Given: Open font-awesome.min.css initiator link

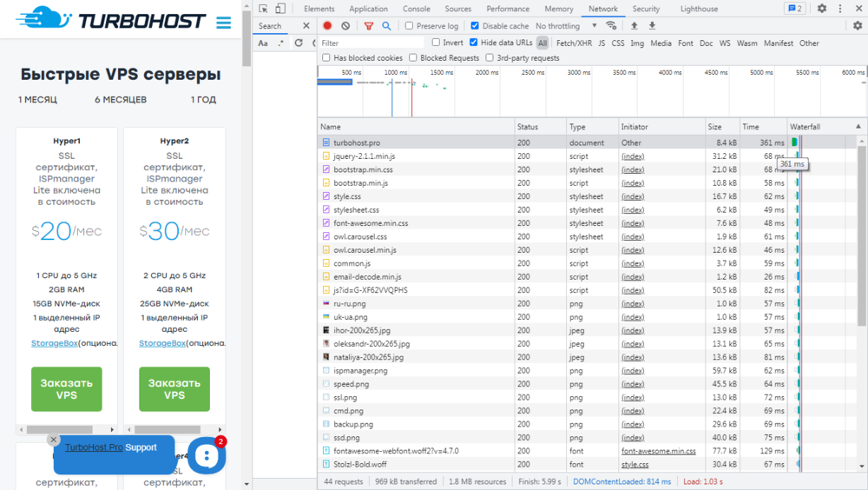Looking at the screenshot, I should point(658,451).
